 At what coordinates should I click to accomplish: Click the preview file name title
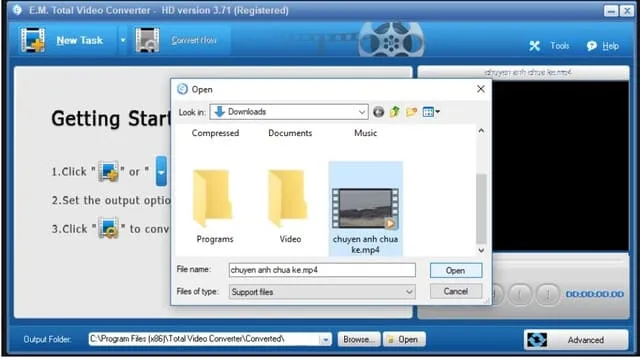(527, 73)
